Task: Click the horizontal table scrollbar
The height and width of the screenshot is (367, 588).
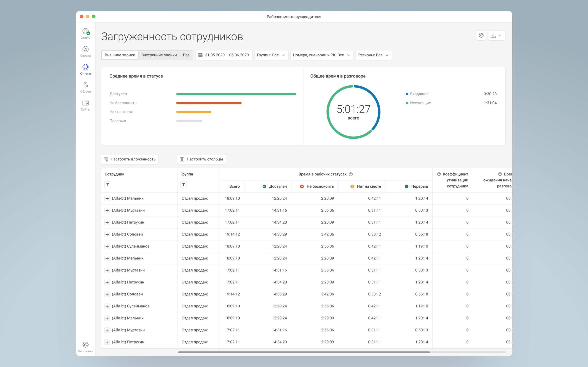Action: pos(304,352)
